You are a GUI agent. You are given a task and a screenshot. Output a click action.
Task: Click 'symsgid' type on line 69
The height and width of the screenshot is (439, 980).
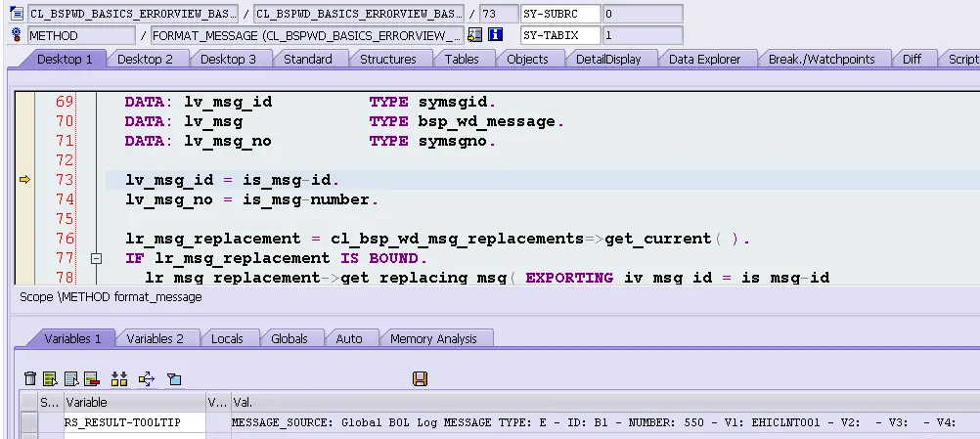(x=454, y=103)
